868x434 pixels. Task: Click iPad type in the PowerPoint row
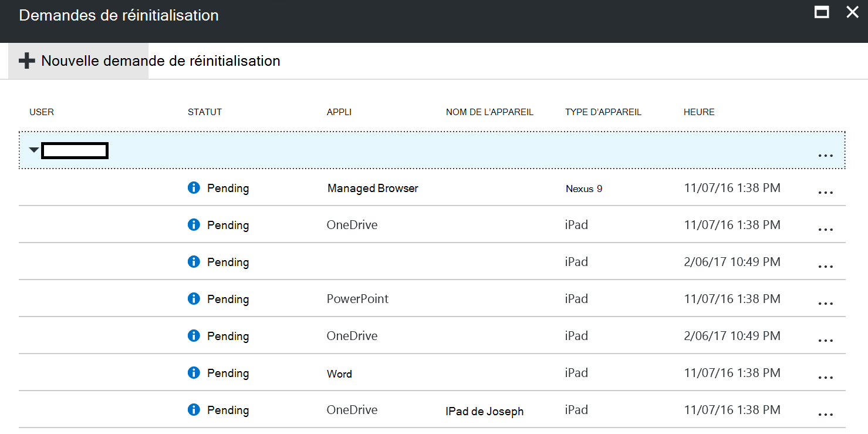point(576,299)
